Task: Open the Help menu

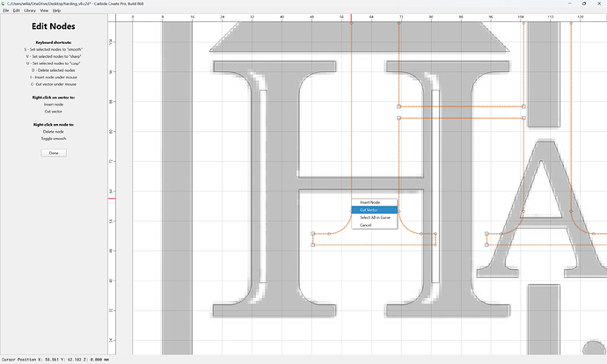Action: 56,11
